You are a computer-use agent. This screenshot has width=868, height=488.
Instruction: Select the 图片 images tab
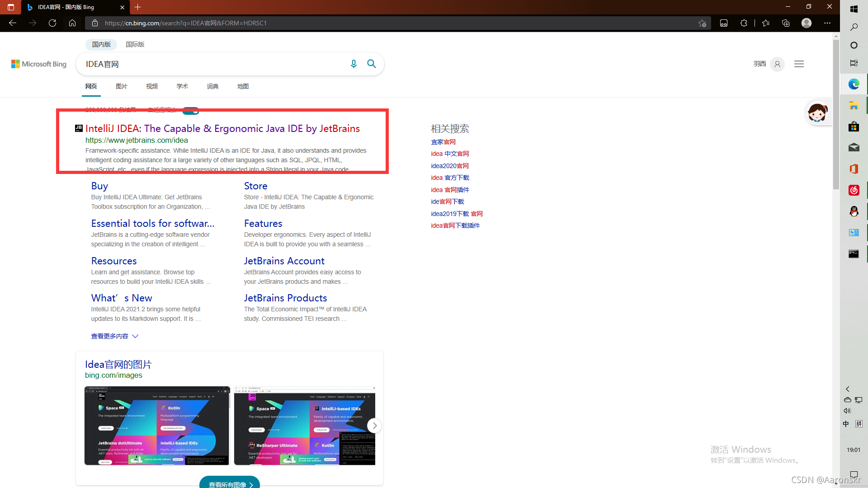[x=122, y=86]
